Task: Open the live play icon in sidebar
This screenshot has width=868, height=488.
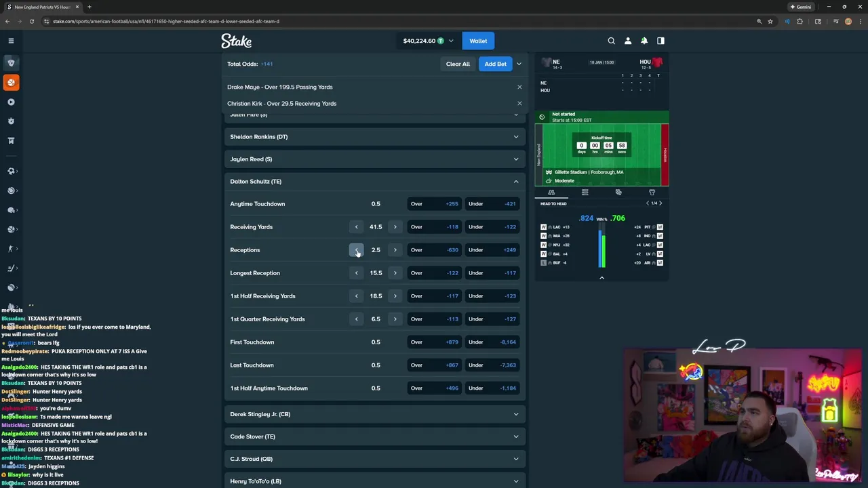Action: point(11,102)
